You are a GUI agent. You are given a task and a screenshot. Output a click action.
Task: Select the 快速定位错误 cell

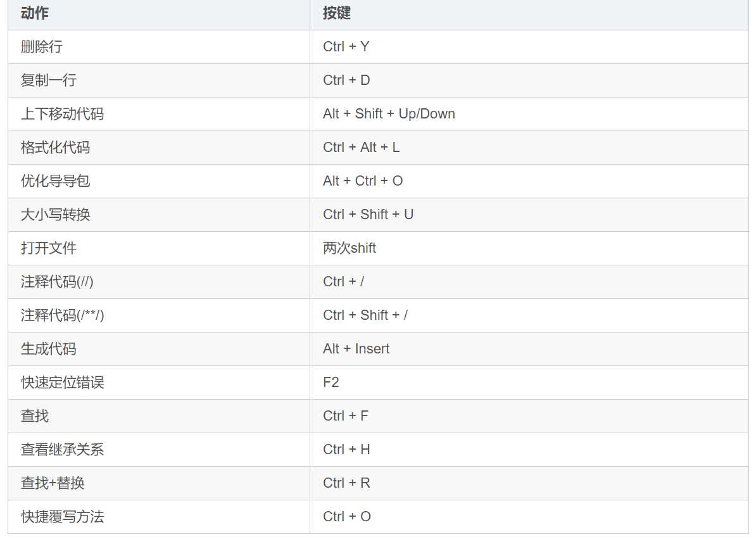[x=62, y=383]
